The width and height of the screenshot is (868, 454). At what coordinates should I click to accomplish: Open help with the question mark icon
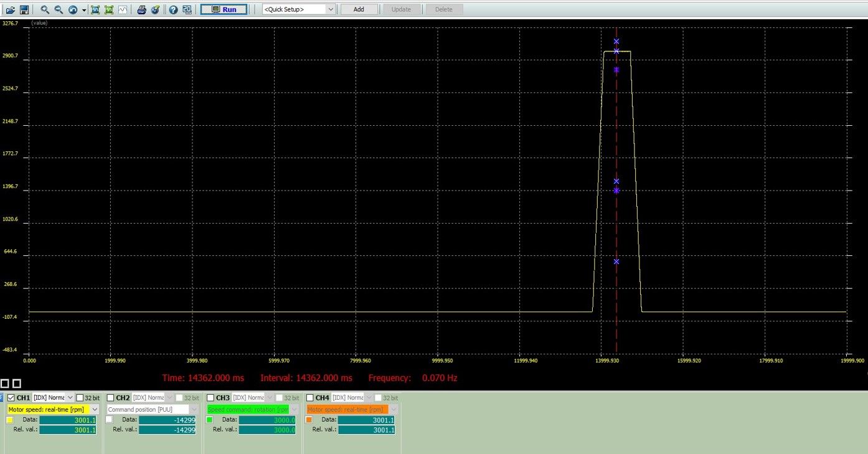[x=174, y=9]
